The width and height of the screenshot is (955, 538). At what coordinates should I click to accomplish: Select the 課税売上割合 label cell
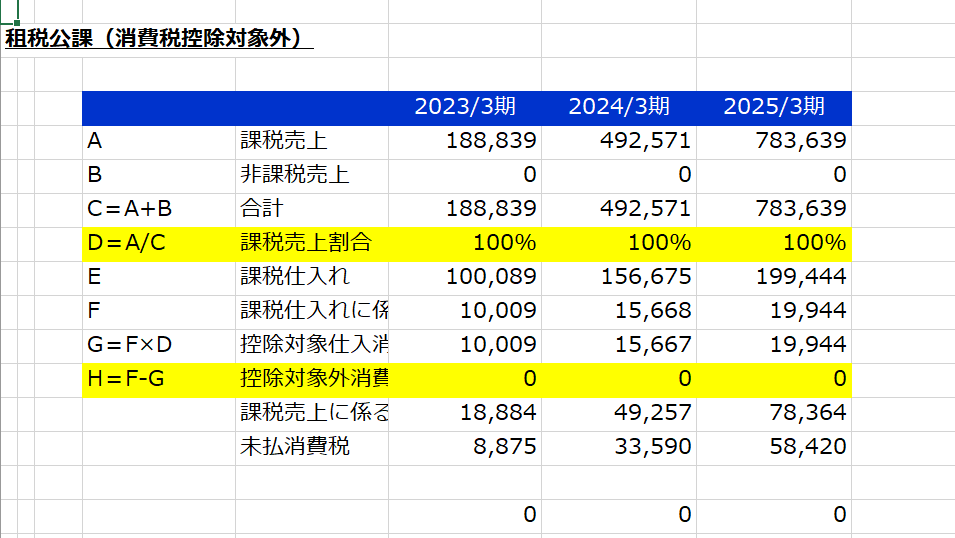click(x=312, y=243)
